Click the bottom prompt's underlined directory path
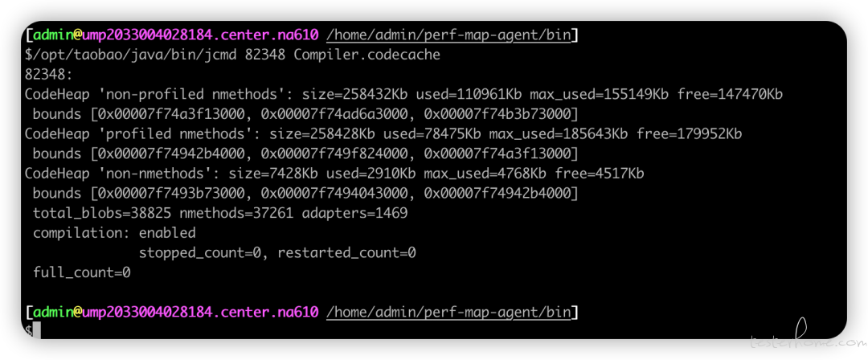The height and width of the screenshot is (360, 868). click(448, 313)
